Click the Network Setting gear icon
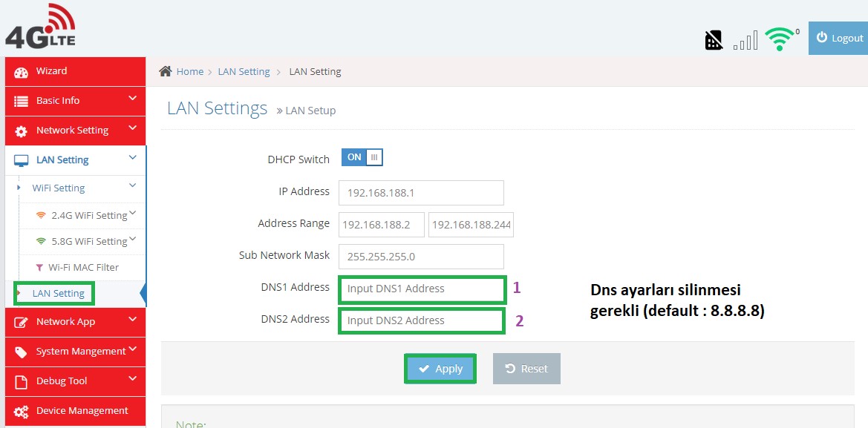The image size is (868, 428). (x=22, y=131)
